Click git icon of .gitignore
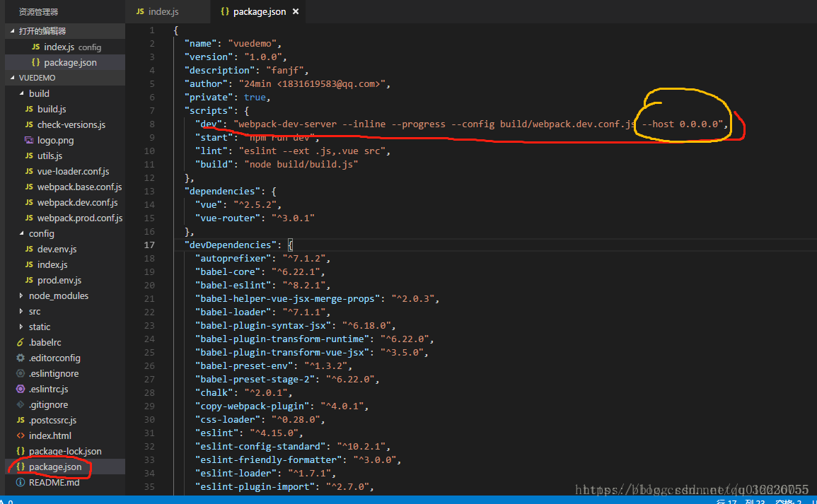This screenshot has height=504, width=817. coord(21,404)
